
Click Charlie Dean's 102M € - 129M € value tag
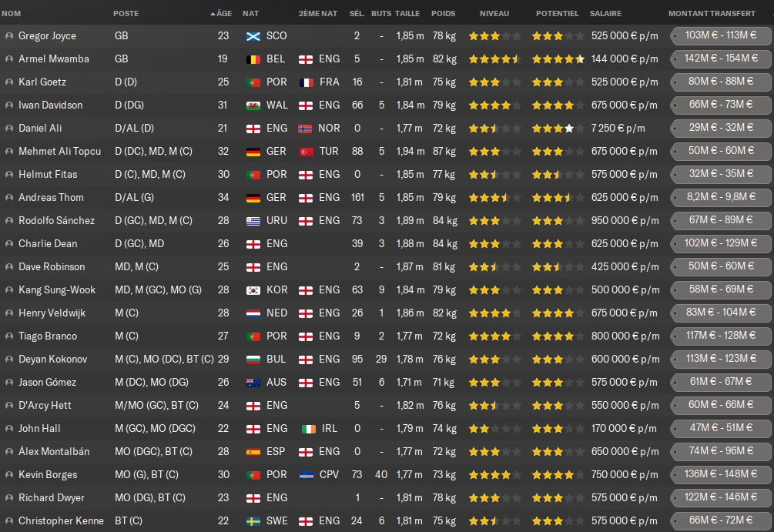(720, 244)
